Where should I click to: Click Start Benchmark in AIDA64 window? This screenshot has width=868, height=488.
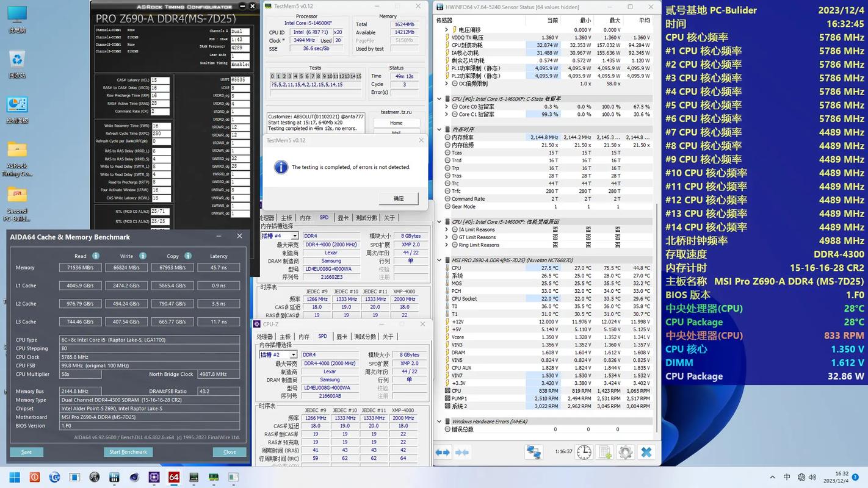tap(128, 452)
